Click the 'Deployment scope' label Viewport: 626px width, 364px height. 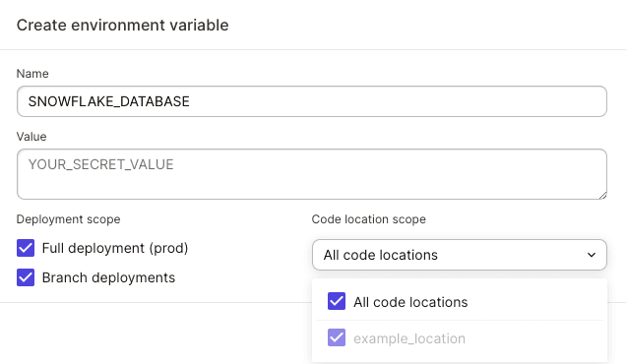coord(68,219)
